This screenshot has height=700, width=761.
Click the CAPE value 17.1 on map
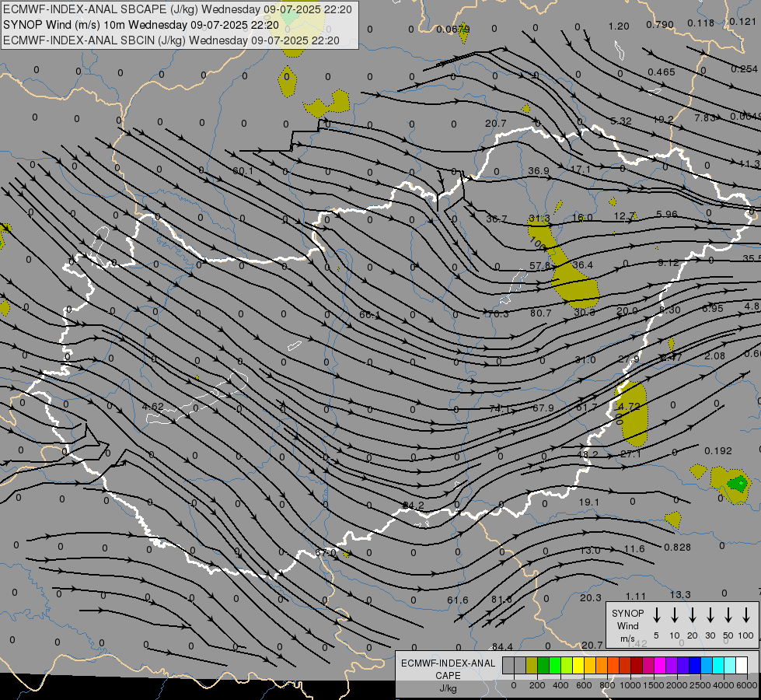click(581, 170)
